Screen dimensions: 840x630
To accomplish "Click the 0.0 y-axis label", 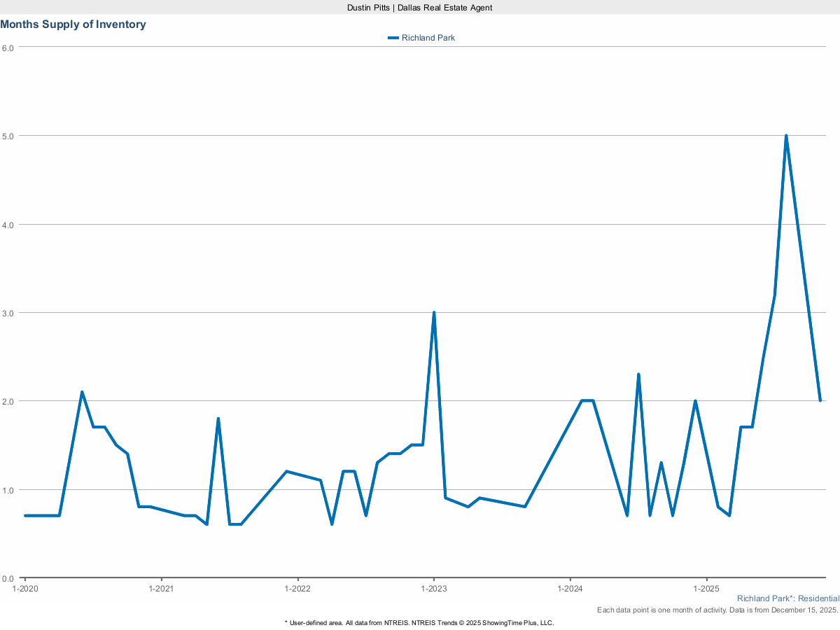I will point(8,578).
